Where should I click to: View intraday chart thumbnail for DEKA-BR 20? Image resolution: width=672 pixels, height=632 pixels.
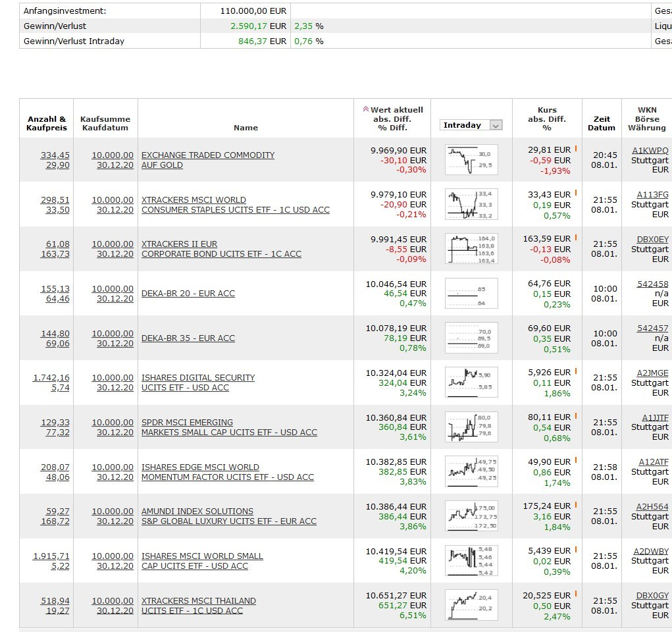[x=471, y=293]
